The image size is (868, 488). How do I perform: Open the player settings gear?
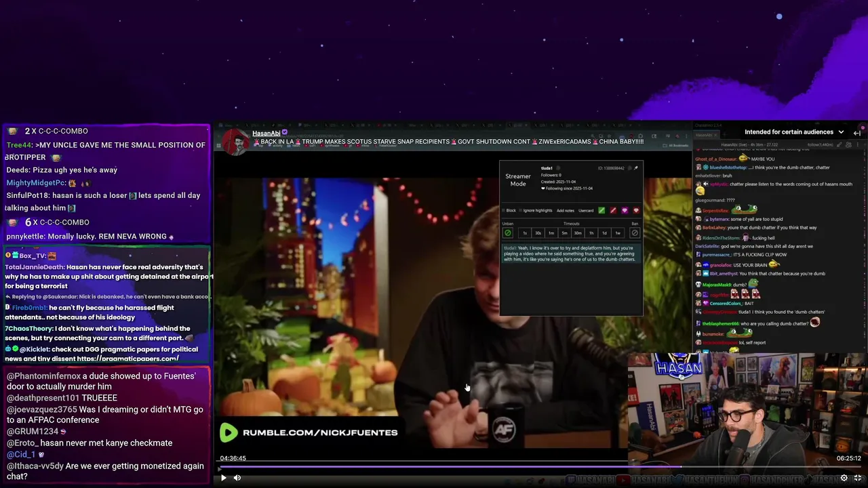tap(844, 478)
